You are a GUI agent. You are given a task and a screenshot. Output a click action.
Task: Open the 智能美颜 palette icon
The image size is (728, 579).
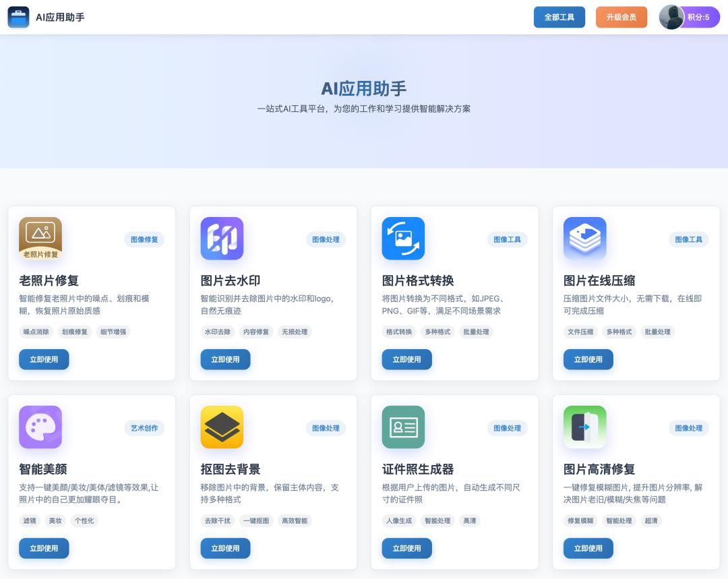[x=40, y=427]
